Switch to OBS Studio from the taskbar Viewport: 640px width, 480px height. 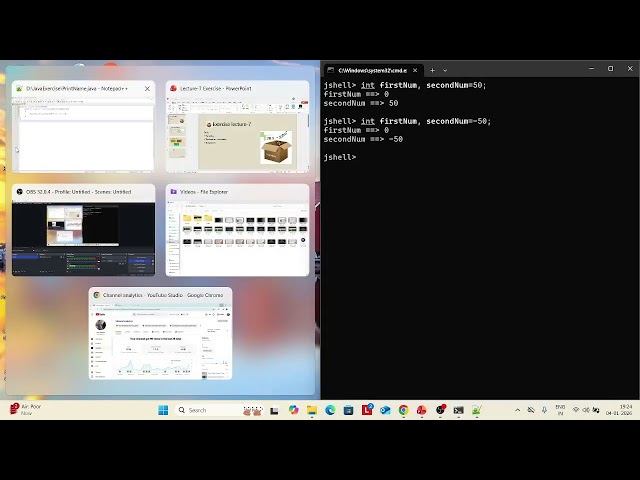440,410
